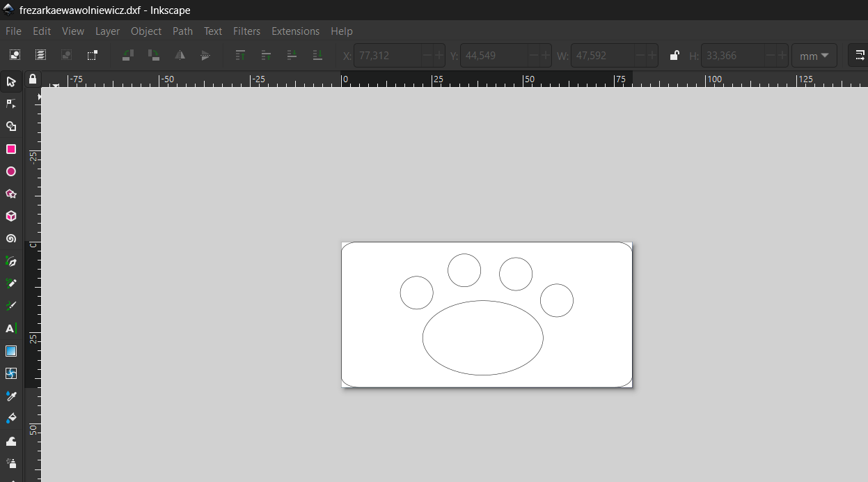868x482 pixels.
Task: Open the Filters menu
Action: pos(247,31)
